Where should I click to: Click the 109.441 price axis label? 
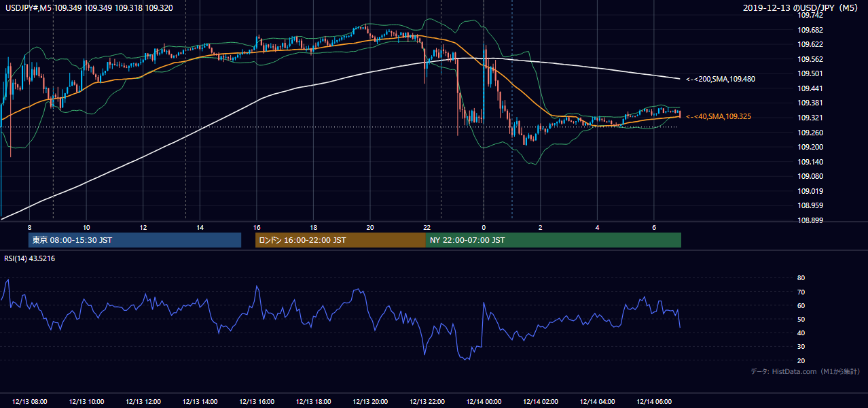pyautogui.click(x=810, y=88)
